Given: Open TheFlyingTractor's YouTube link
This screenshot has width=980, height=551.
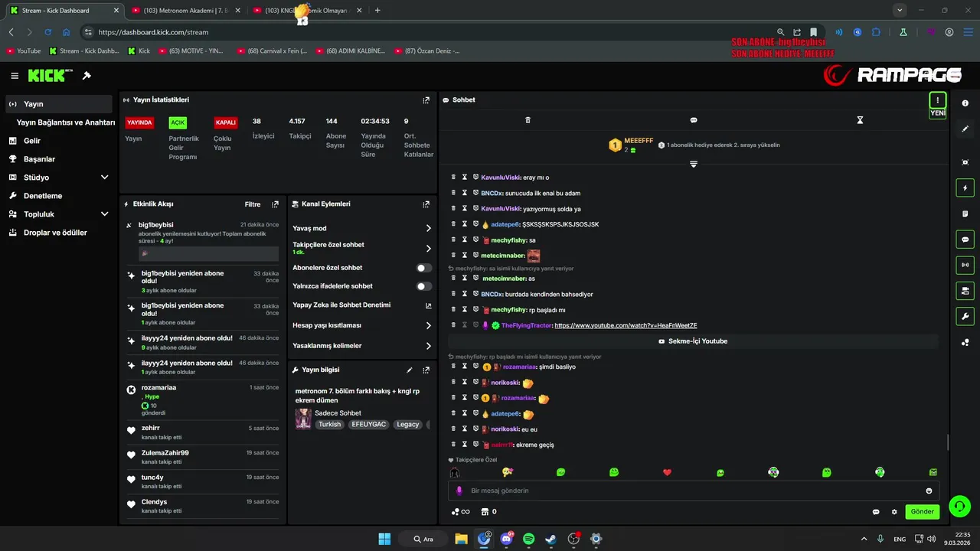Looking at the screenshot, I should (626, 325).
